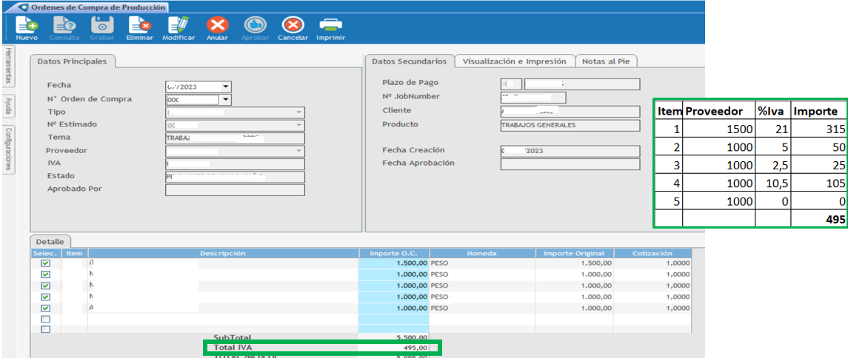Select the Datos Principales tab

click(72, 61)
